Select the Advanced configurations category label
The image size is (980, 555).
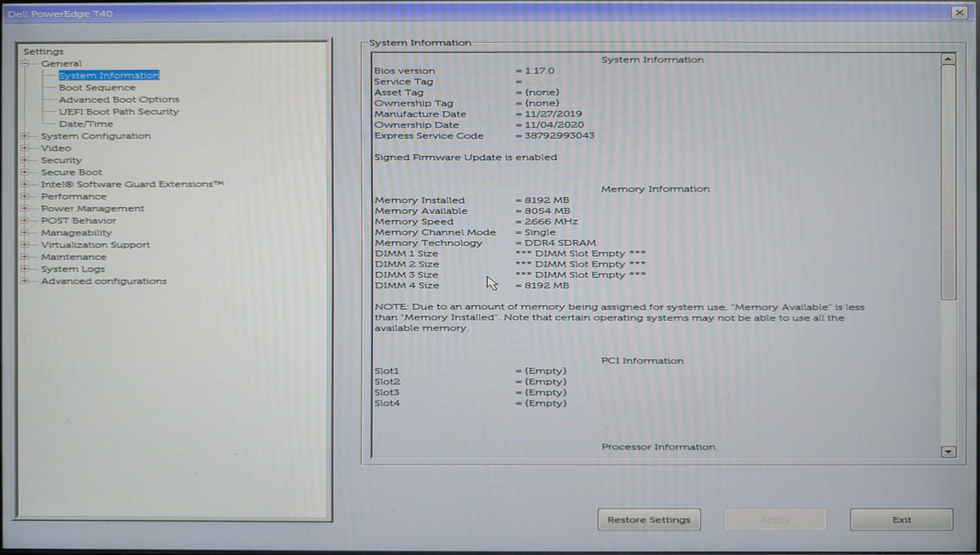pos(104,281)
